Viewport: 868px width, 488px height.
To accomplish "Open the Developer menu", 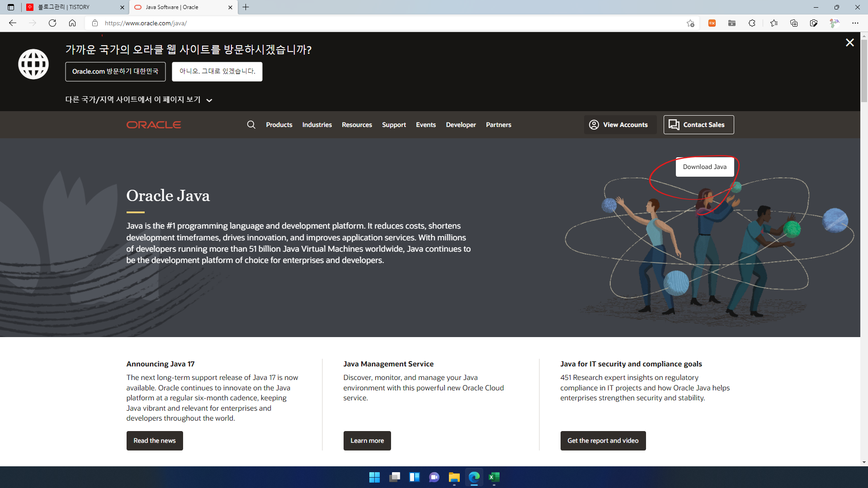I will [x=461, y=125].
